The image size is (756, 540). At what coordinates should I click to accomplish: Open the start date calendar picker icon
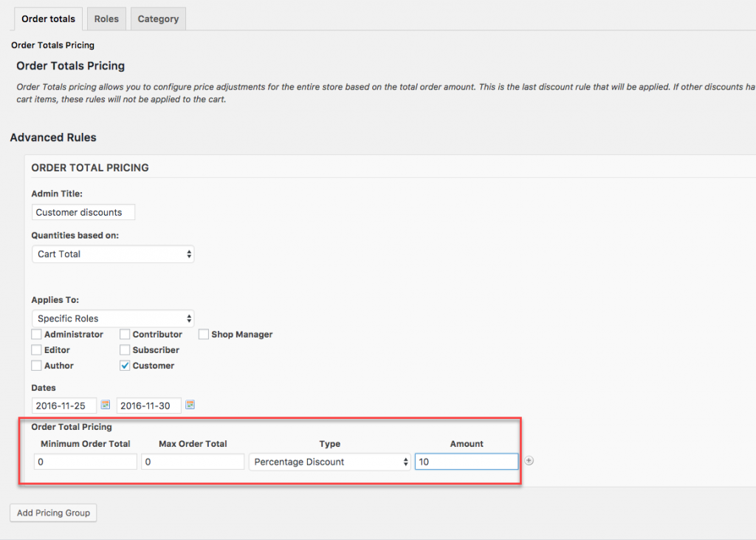point(105,405)
